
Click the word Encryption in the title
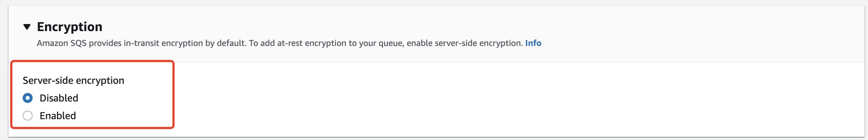pos(69,27)
